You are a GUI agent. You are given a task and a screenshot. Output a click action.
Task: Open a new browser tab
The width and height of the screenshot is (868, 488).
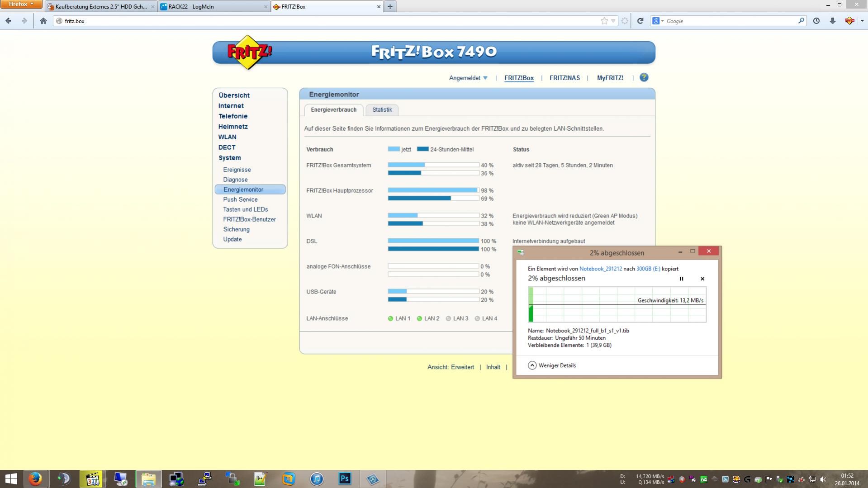(x=390, y=6)
